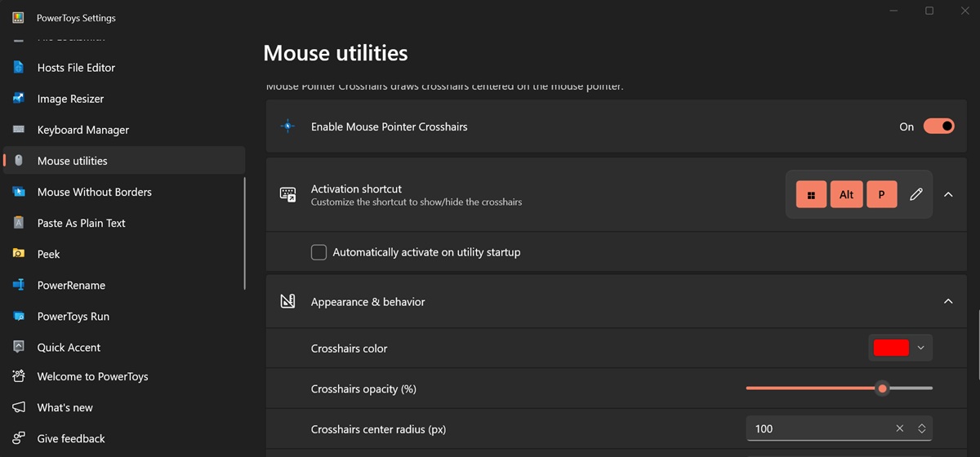The width and height of the screenshot is (980, 457).
Task: Click the Quick Accent sidebar icon
Action: pos(19,347)
